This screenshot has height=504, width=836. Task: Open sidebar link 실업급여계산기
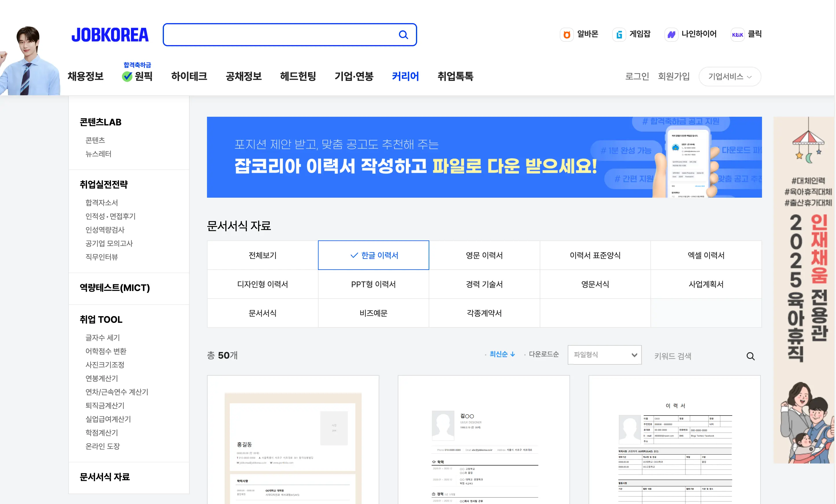(108, 419)
